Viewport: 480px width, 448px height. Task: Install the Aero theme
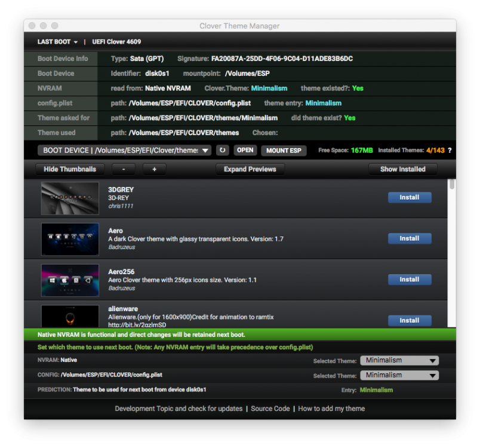[410, 238]
